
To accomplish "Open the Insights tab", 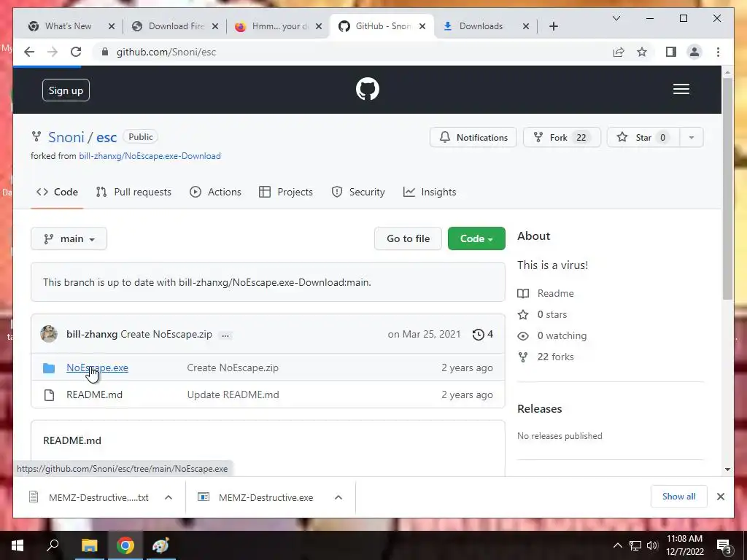I will (x=430, y=192).
